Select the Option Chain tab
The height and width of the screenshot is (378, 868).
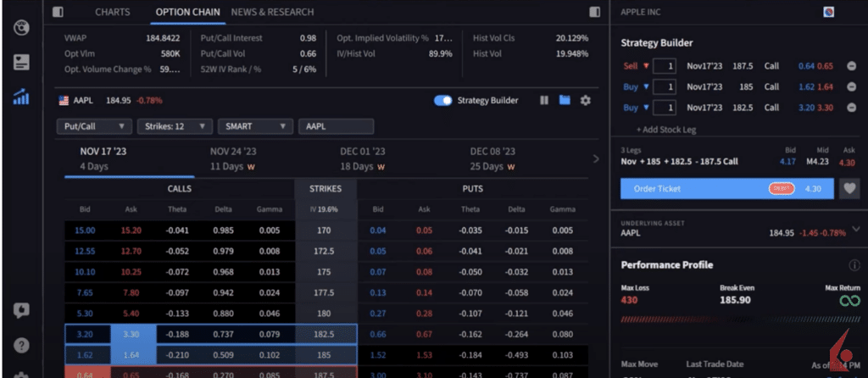(x=187, y=12)
